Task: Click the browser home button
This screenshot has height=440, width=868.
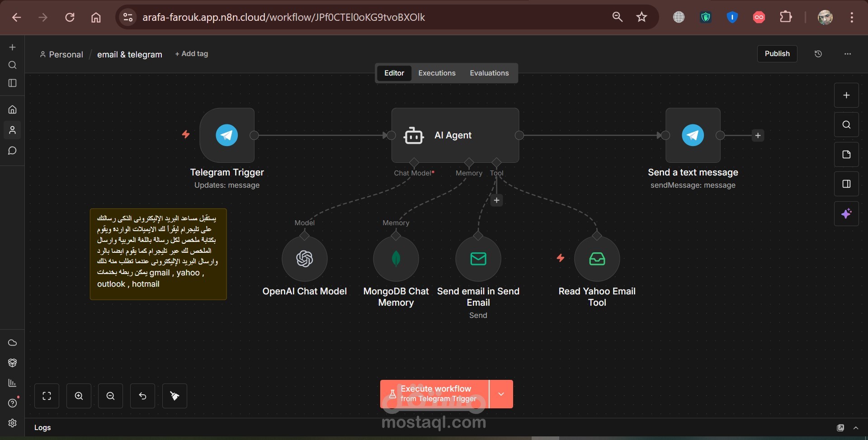Action: click(x=96, y=17)
